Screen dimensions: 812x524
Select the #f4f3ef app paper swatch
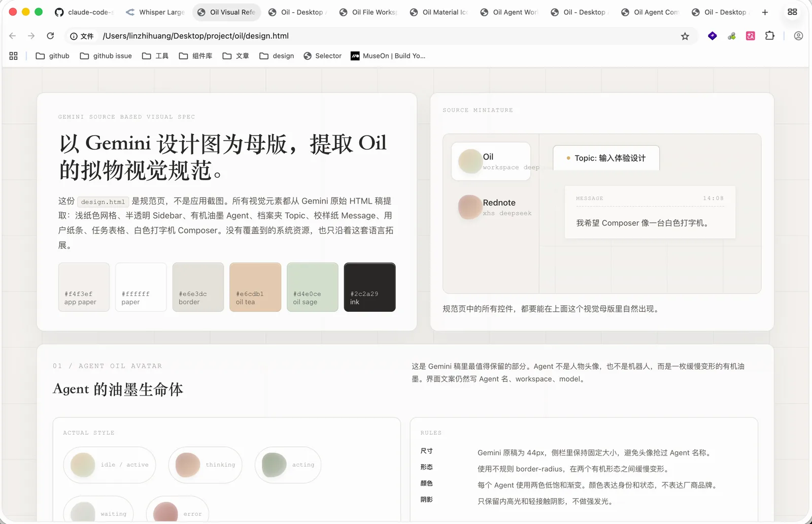click(84, 287)
